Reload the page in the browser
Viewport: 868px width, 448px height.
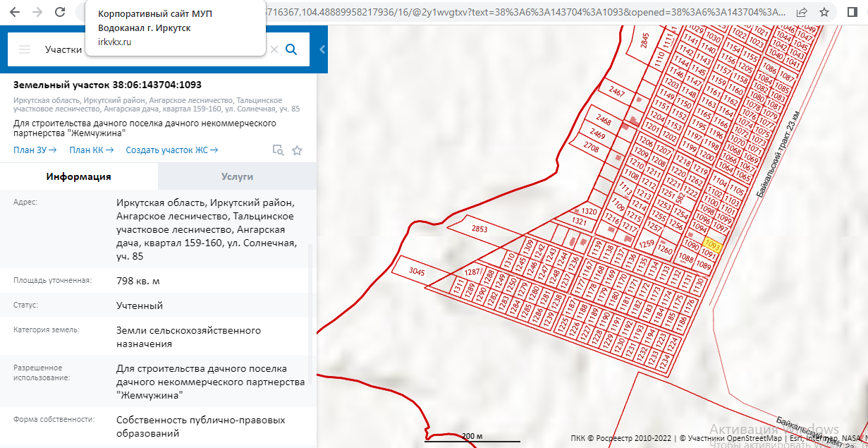point(60,12)
